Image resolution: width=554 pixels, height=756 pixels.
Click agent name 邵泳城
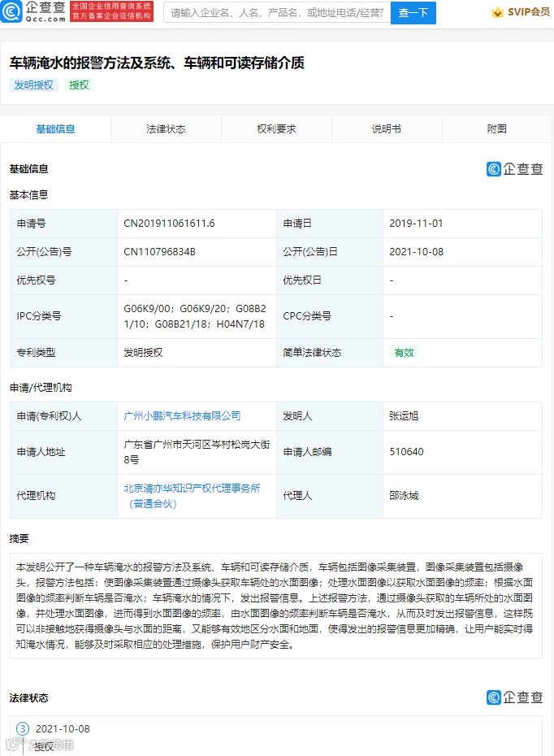(x=404, y=496)
